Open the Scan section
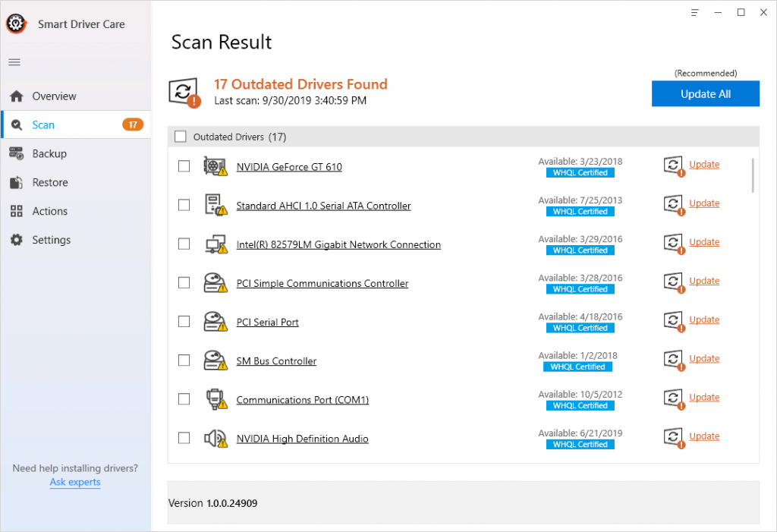 [76, 125]
